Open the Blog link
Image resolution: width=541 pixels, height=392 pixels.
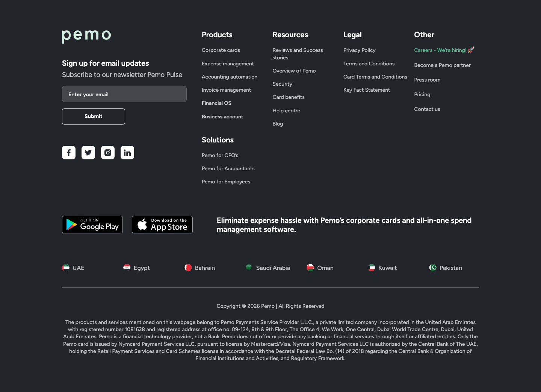278,124
